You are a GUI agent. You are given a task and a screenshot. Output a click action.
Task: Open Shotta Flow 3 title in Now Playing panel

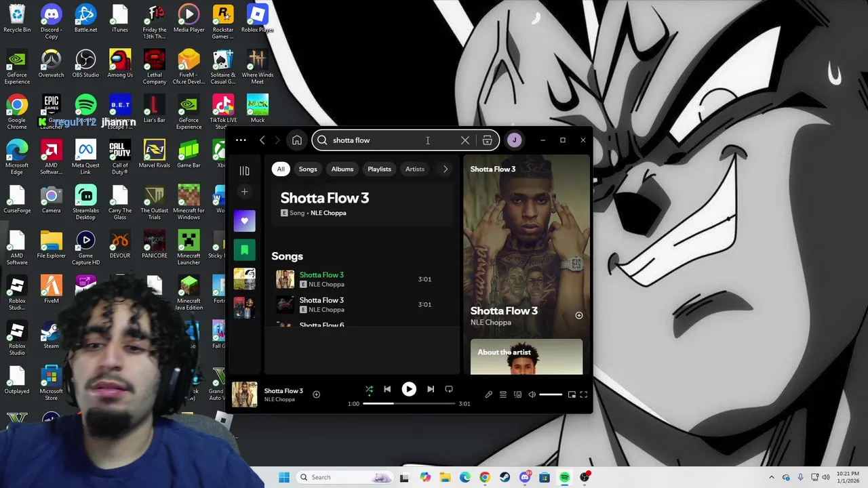504,311
